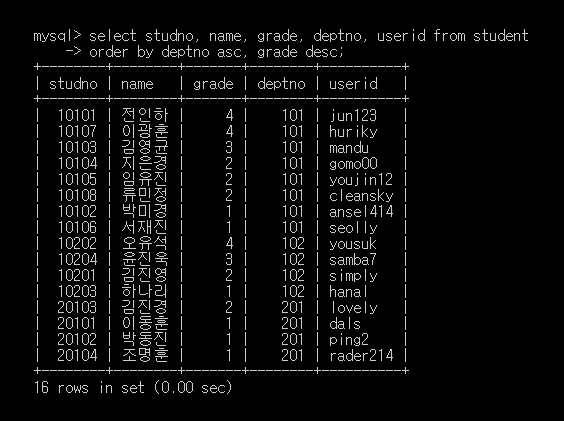The width and height of the screenshot is (564, 421).
Task: Click the userid 'jun123'
Action: (x=353, y=116)
